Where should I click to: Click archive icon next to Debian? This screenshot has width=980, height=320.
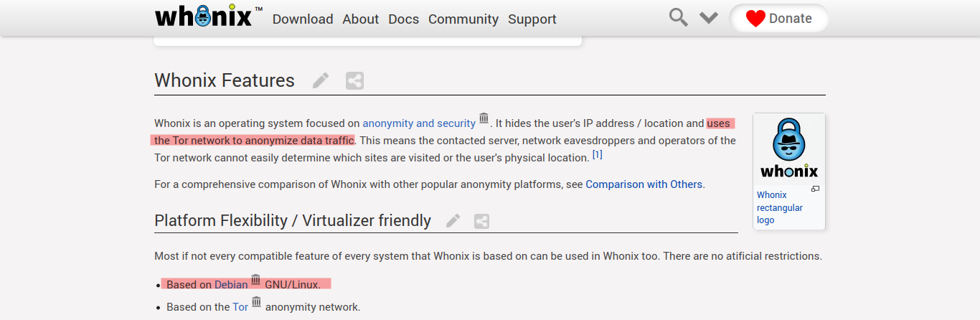click(256, 280)
